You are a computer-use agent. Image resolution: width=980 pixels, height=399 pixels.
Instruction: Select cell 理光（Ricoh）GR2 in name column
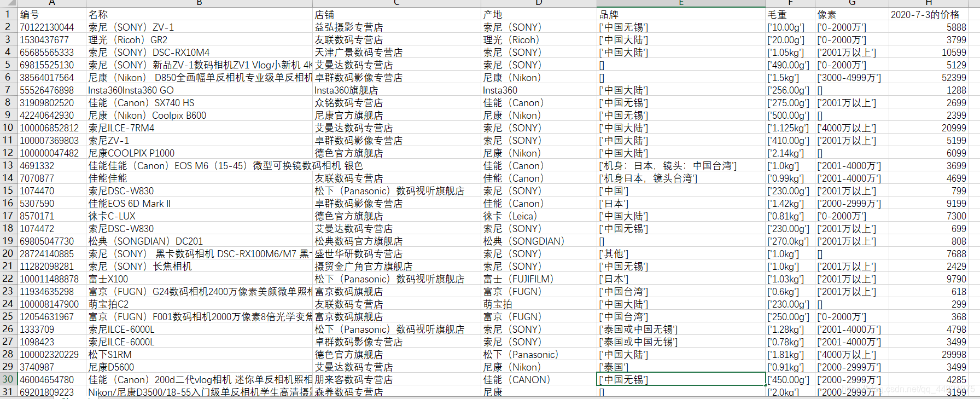click(199, 39)
